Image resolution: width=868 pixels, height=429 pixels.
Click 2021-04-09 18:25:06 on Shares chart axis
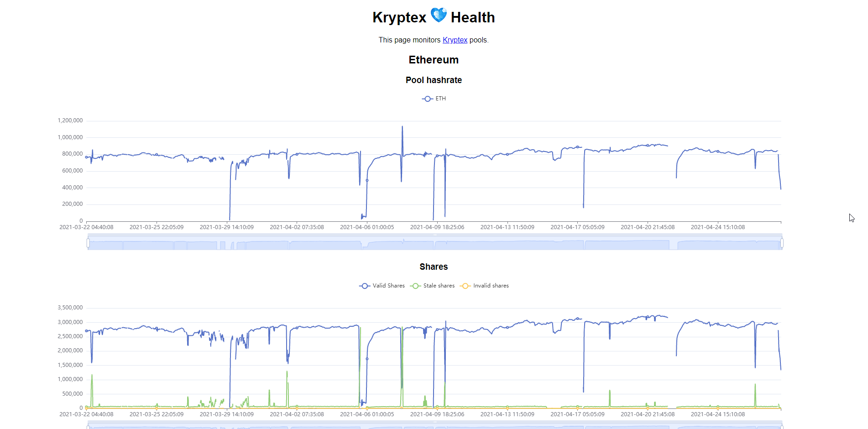pos(437,414)
